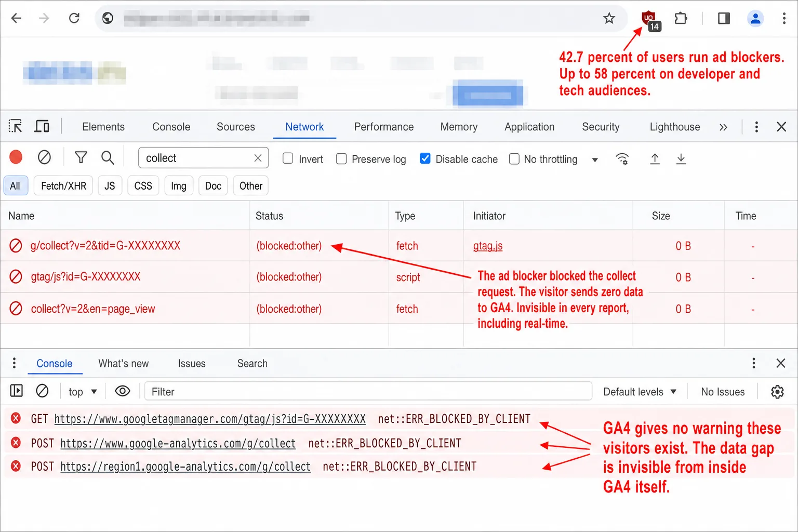Image resolution: width=798 pixels, height=532 pixels.
Task: Create a live expression with eye icon
Action: 123,391
